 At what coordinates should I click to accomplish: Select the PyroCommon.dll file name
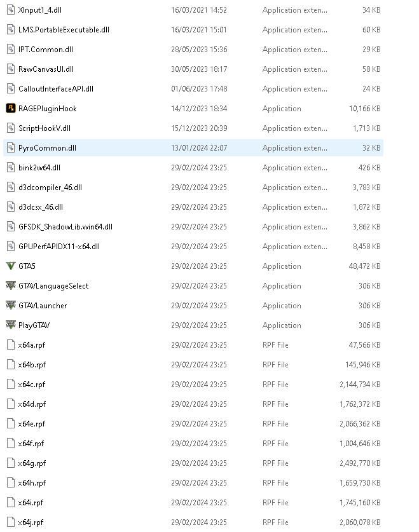[x=47, y=148]
